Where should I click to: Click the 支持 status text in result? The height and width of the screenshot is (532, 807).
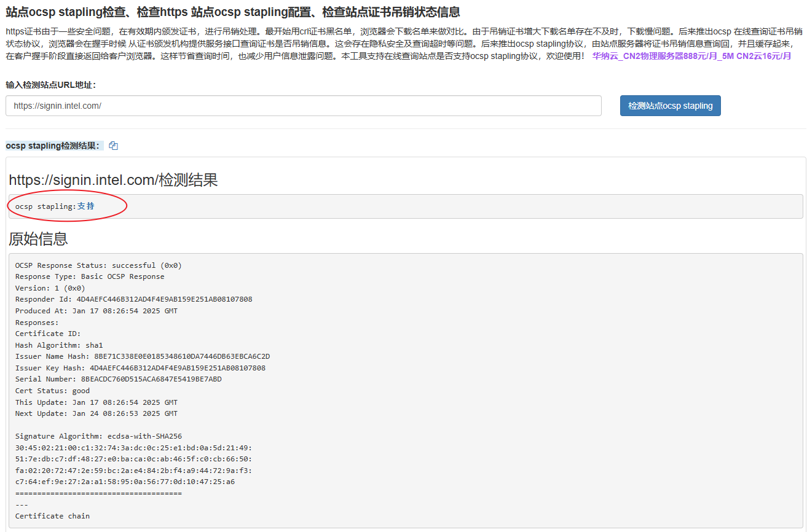coord(86,206)
